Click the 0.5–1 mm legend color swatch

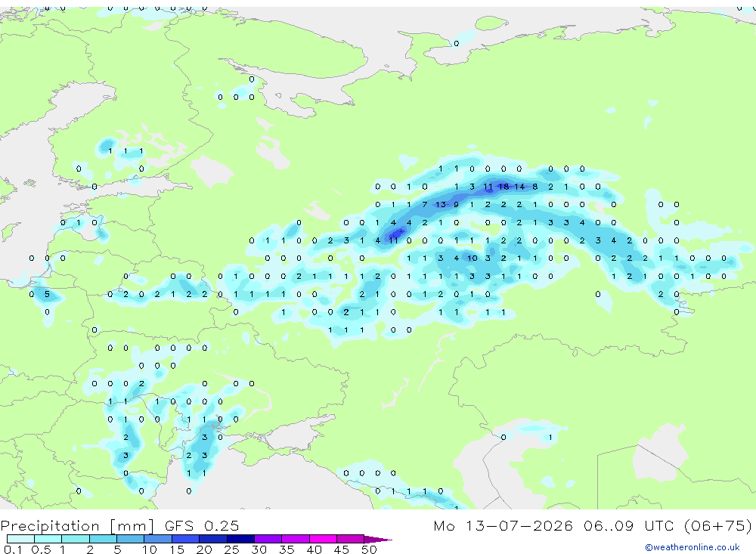coord(48,539)
